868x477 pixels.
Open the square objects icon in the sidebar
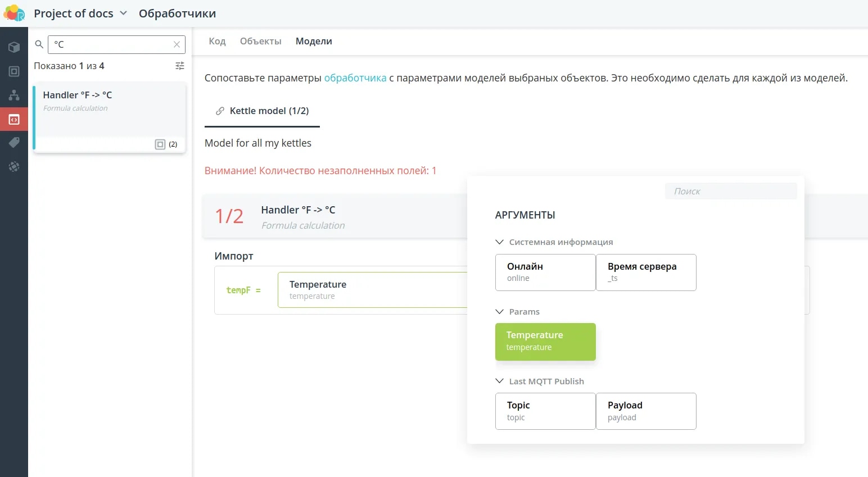click(x=14, y=71)
